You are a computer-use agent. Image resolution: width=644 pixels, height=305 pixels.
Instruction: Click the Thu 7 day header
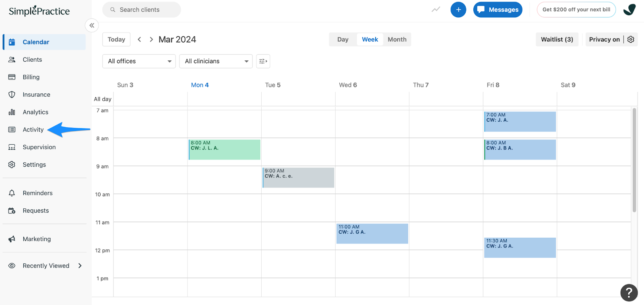coord(421,85)
